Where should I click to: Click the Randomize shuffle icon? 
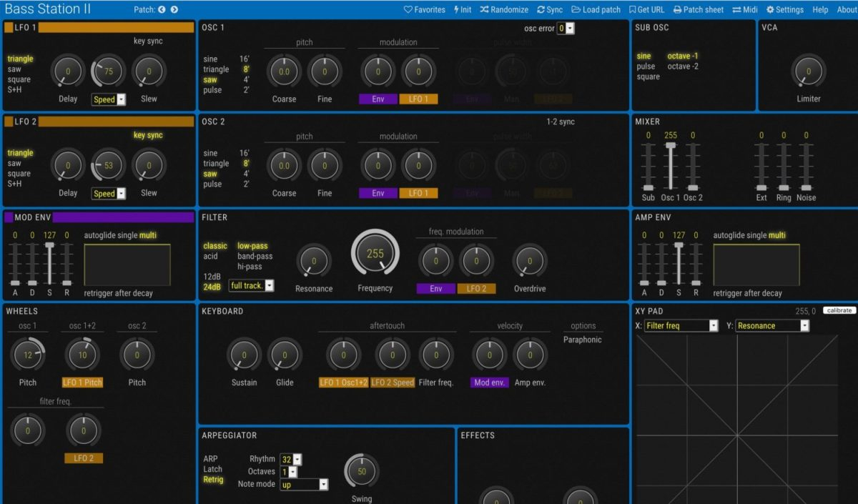coord(485,10)
